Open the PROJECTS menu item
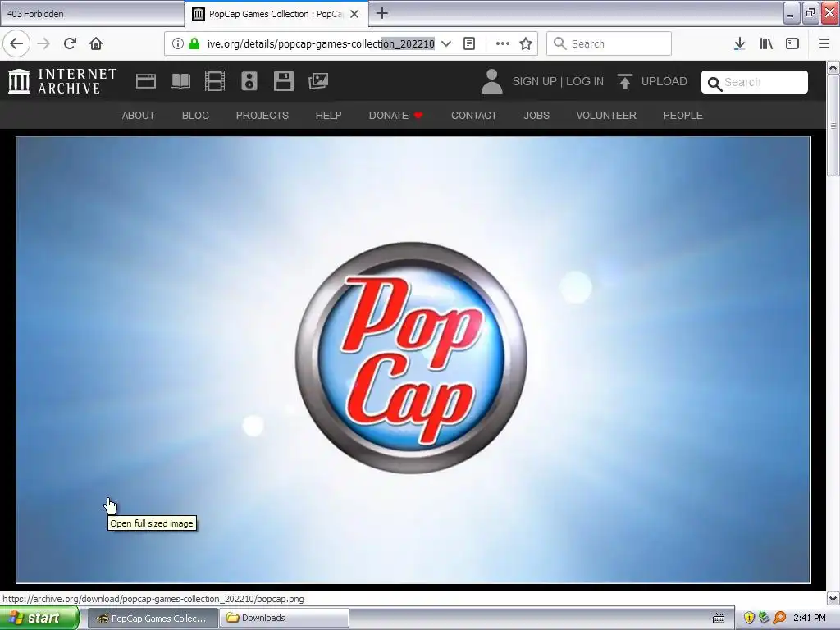The height and width of the screenshot is (630, 840). click(x=262, y=115)
